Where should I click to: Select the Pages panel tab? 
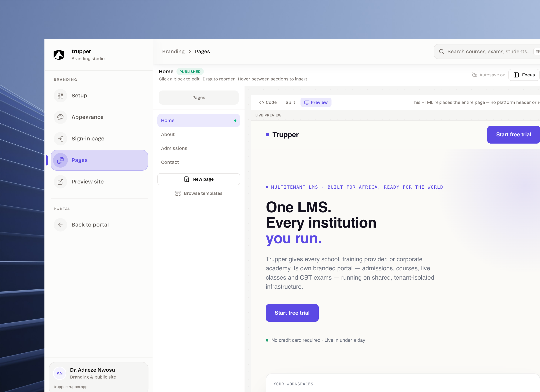199,98
